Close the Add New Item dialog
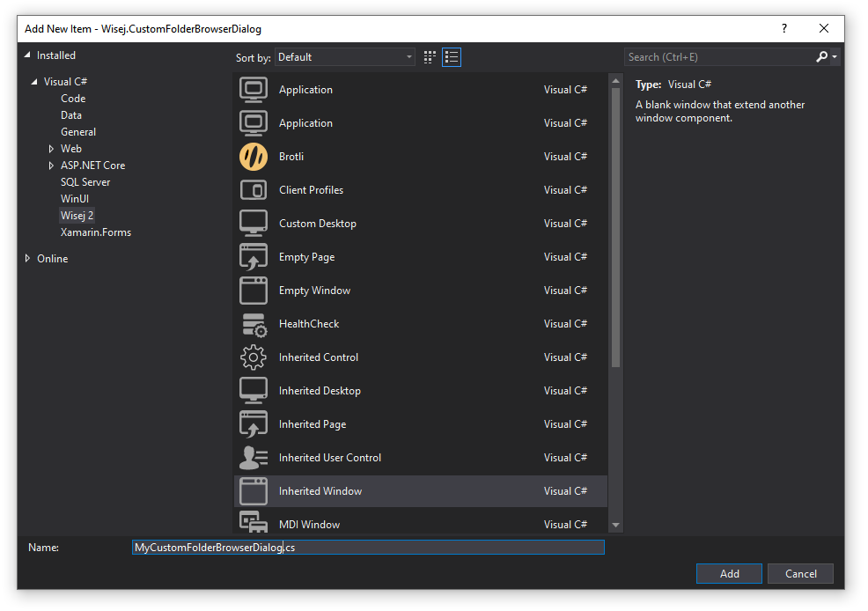This screenshot has width=868, height=611. [x=824, y=28]
